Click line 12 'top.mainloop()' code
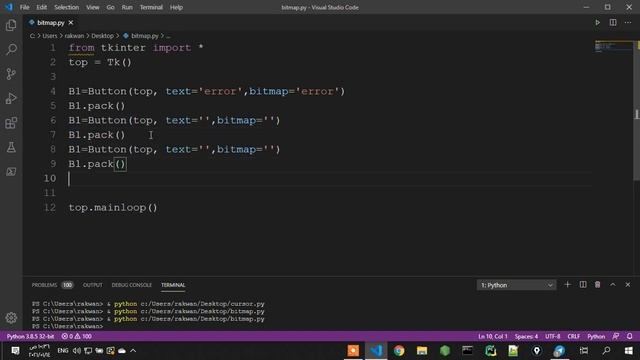The height and width of the screenshot is (360, 640). 113,207
